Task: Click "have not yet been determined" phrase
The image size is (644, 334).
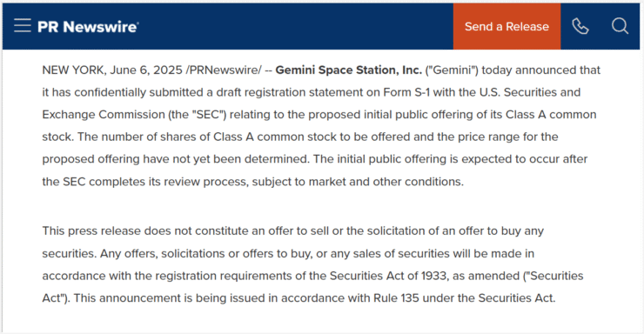Action: tap(226, 159)
